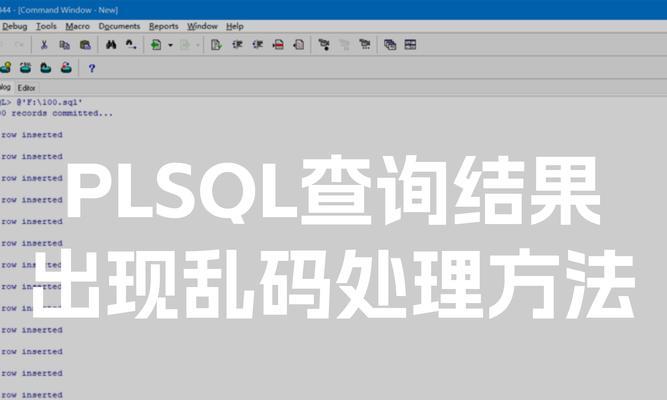Screen dimensions: 667x400
Task: Click the gear-on-database execute icon
Action: (x=25, y=67)
